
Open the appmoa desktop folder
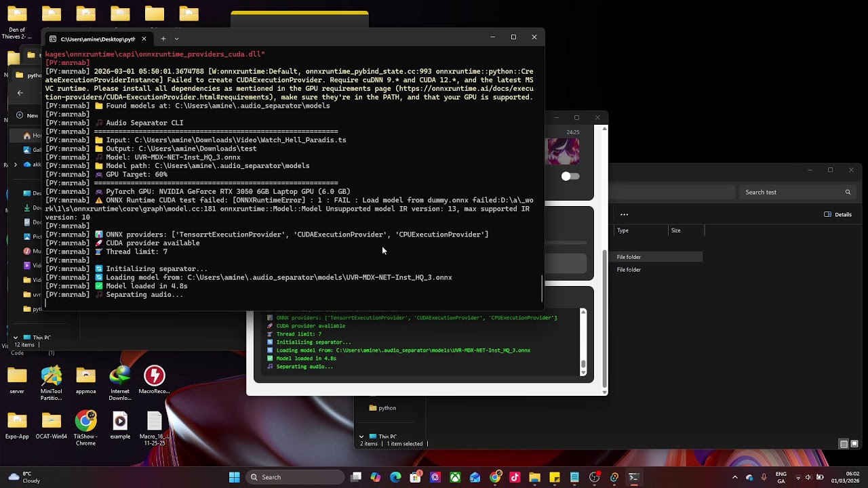(85, 380)
